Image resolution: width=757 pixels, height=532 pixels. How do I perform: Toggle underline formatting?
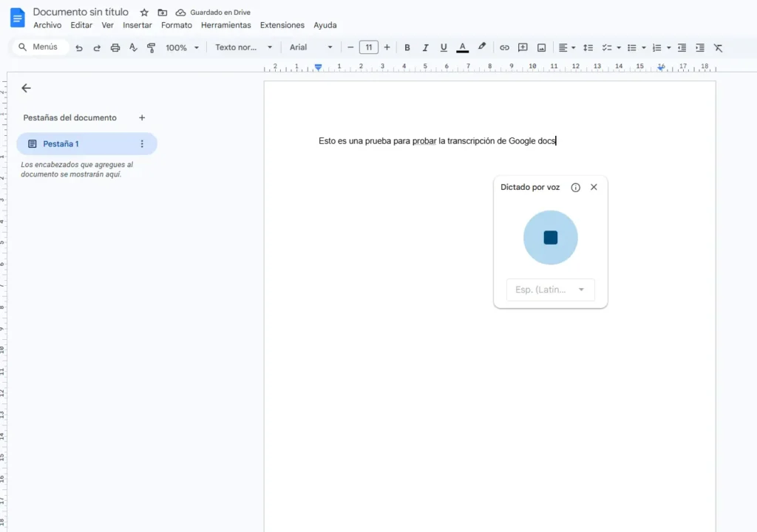pyautogui.click(x=444, y=47)
